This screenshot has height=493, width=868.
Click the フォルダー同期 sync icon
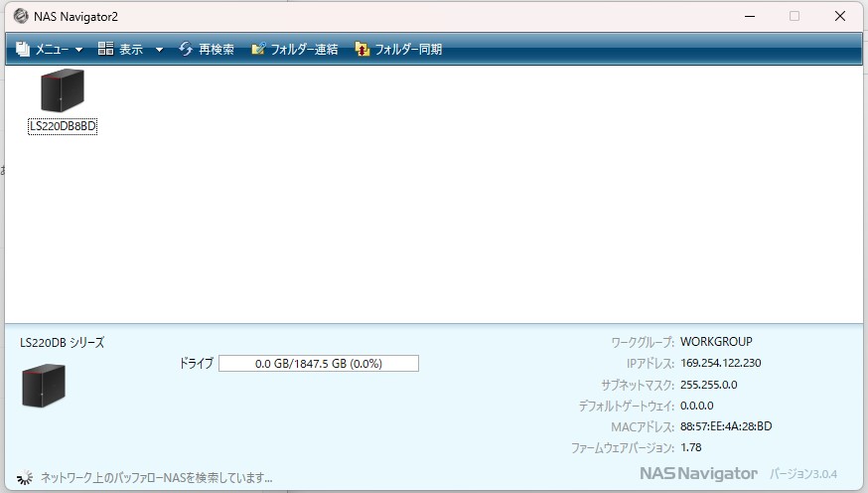pyautogui.click(x=362, y=49)
